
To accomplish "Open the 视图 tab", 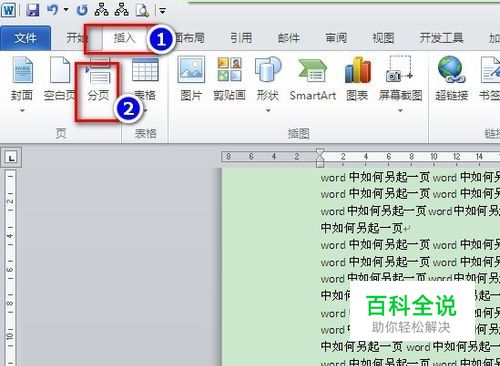I will click(x=383, y=38).
